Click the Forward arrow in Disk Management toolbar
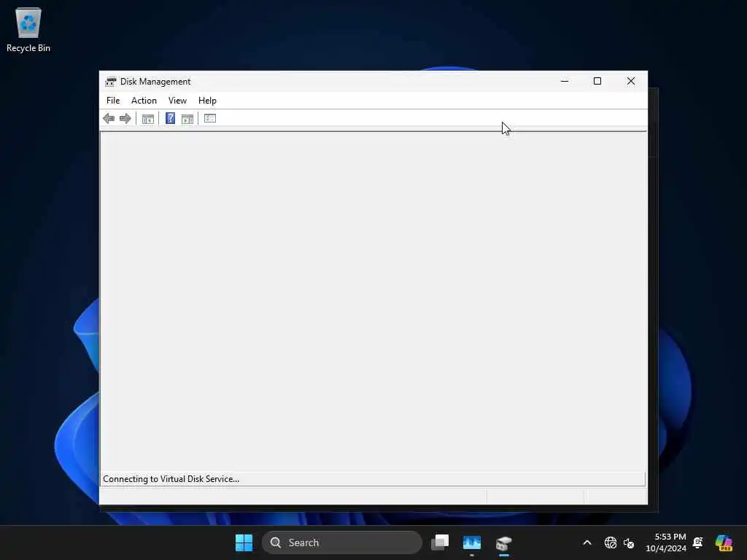Screen dimensions: 747x560 click(125, 119)
